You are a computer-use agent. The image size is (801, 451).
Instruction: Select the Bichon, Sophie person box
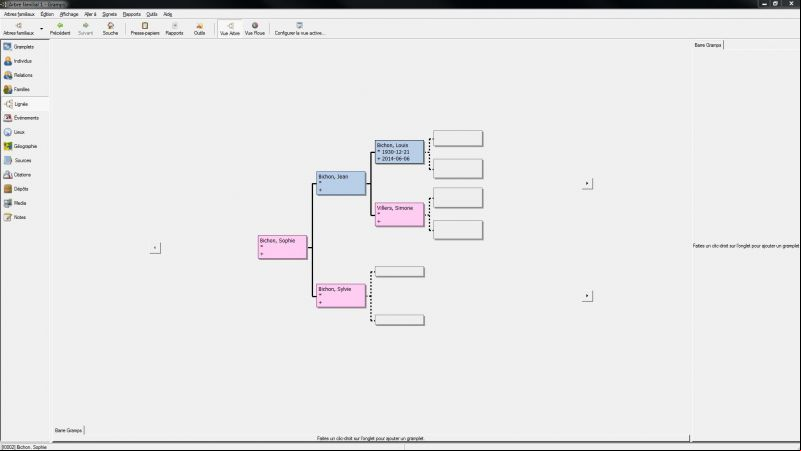pyautogui.click(x=282, y=247)
